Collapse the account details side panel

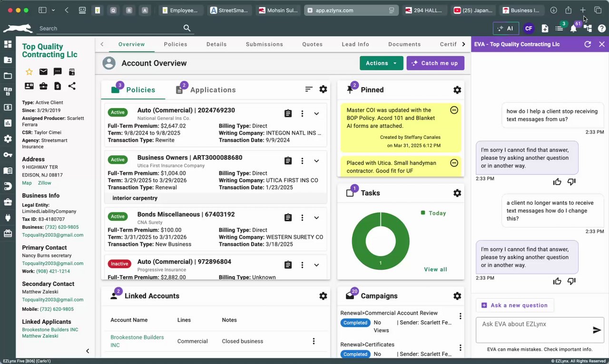pyautogui.click(x=88, y=351)
